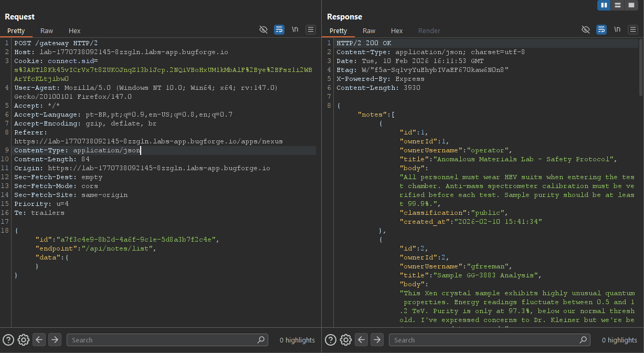
Task: Click the 'ownerUsername':'operator' line
Action: click(x=455, y=150)
